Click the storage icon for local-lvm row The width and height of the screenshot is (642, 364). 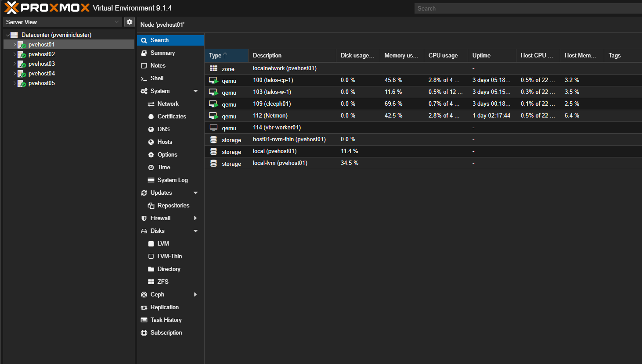[x=213, y=163]
